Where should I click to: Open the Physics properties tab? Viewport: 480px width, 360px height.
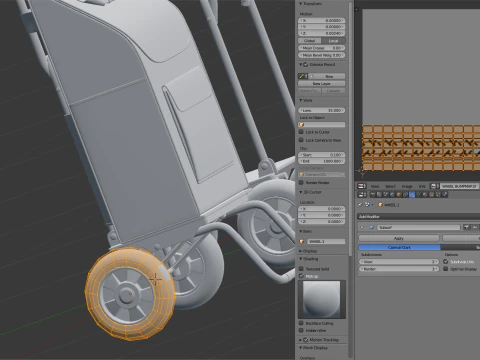[x=445, y=194]
